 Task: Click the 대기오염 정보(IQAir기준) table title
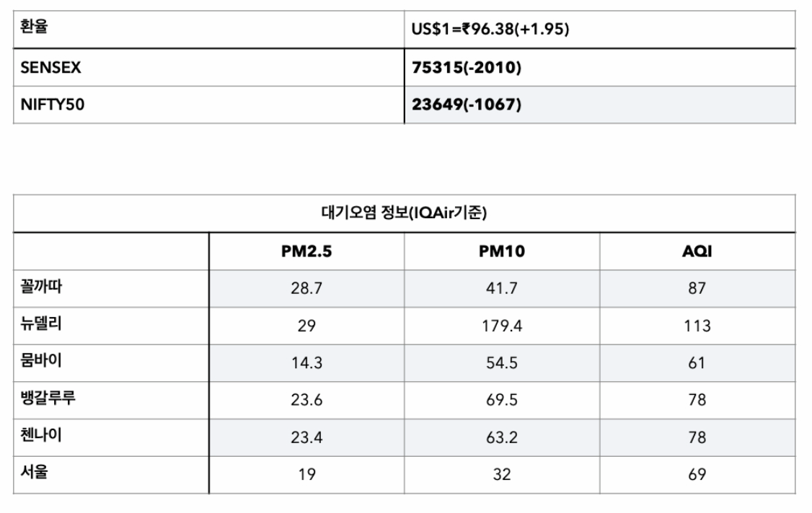[x=404, y=213]
